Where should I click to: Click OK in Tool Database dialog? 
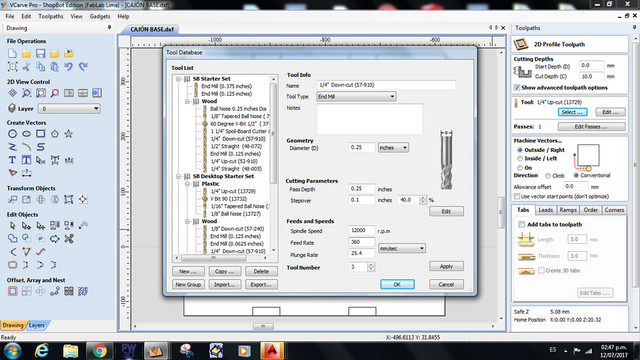click(397, 284)
